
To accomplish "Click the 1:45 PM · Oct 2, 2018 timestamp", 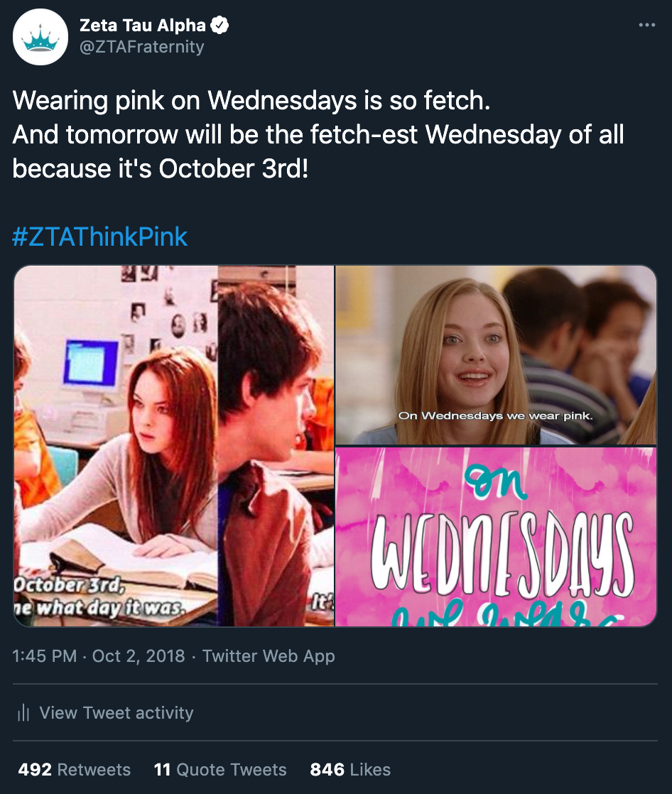I will click(x=99, y=656).
